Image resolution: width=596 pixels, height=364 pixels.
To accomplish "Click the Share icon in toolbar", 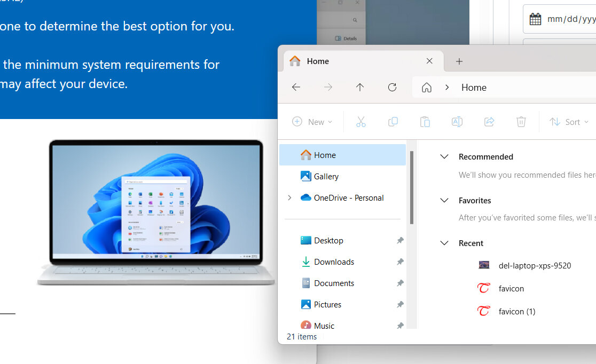I will point(489,122).
